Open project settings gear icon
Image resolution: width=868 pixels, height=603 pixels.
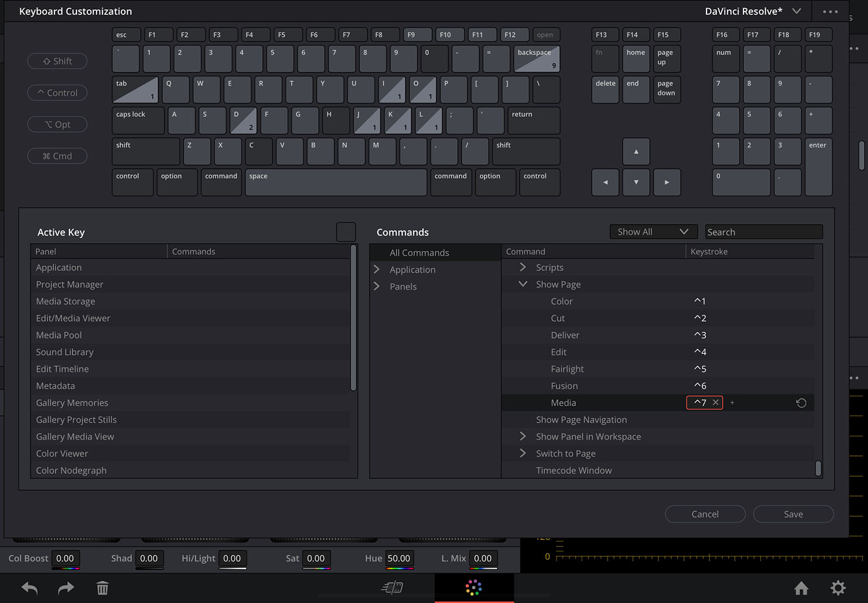pyautogui.click(x=838, y=589)
